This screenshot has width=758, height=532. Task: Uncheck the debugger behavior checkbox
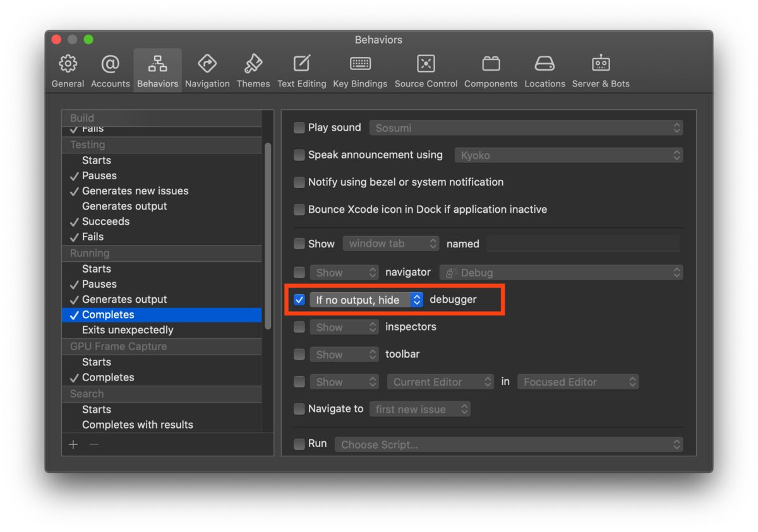coord(299,300)
